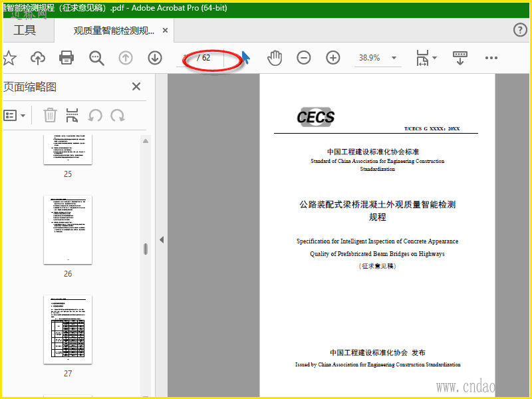Viewport: 532px width, 399px height.
Task: Click the extract pages icon in thumbnails panel
Action: click(x=72, y=115)
